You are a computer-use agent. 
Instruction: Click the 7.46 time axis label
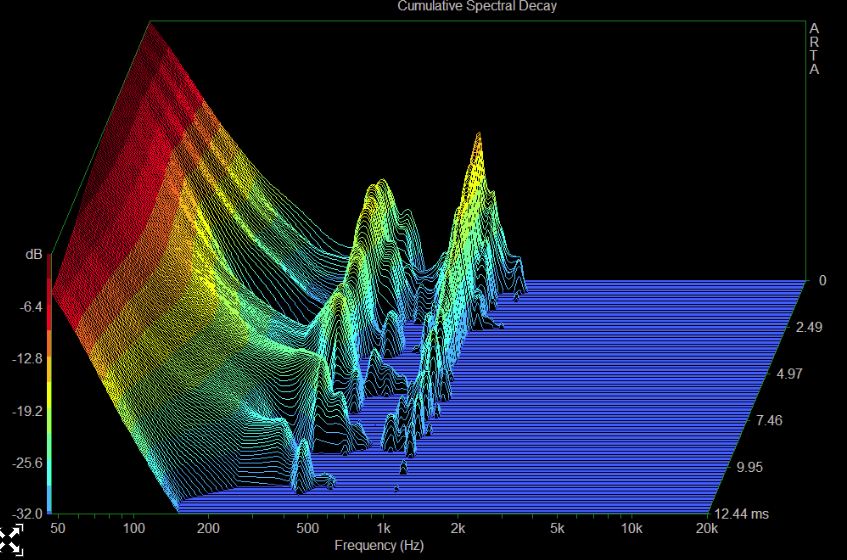pyautogui.click(x=769, y=420)
